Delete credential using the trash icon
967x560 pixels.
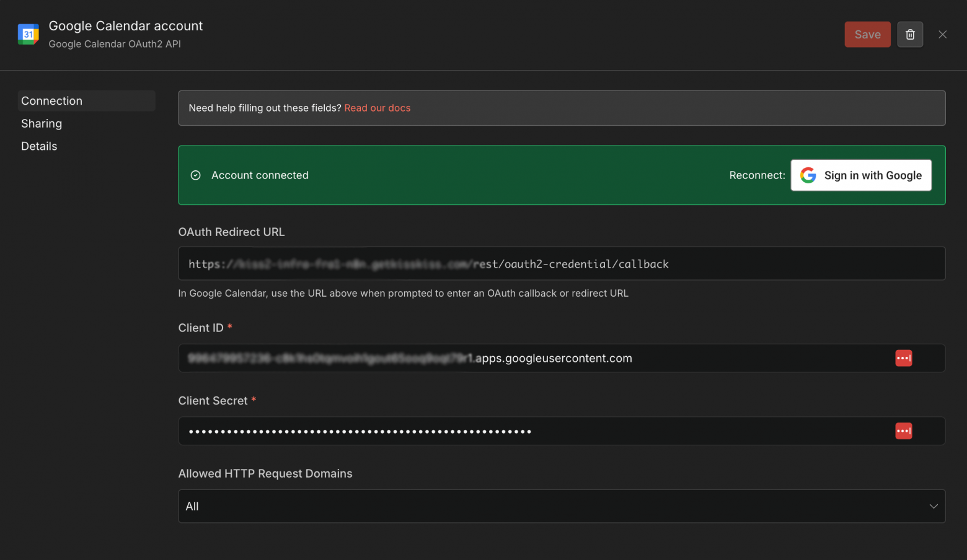click(910, 35)
